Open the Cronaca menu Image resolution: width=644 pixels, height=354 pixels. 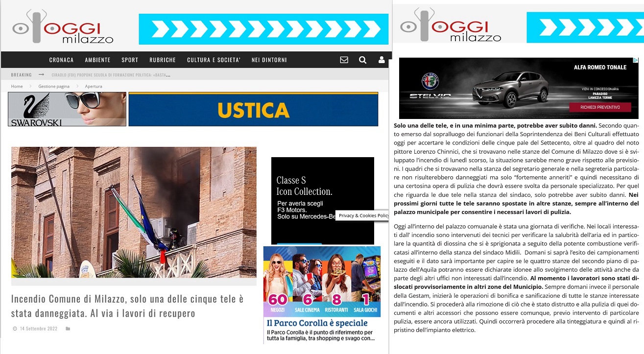pyautogui.click(x=61, y=60)
